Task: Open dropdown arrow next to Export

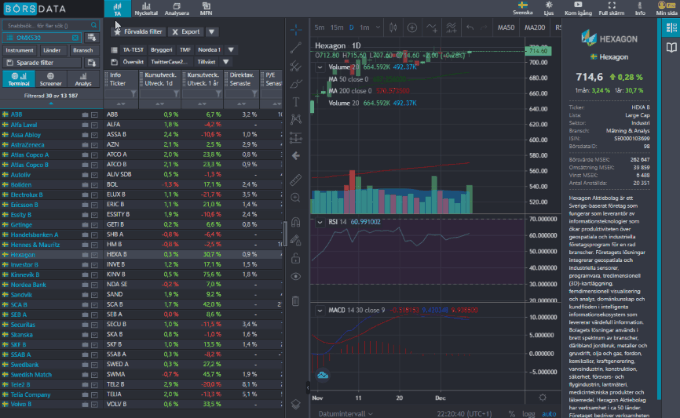Action: click(x=212, y=32)
